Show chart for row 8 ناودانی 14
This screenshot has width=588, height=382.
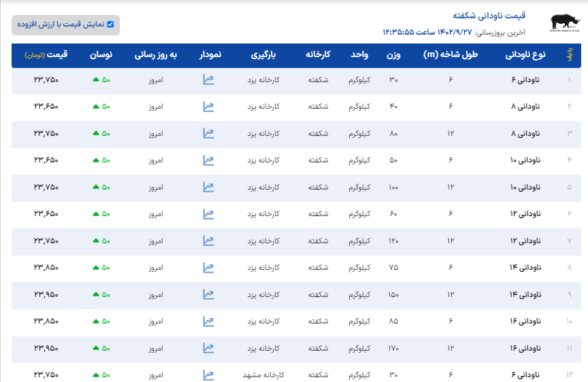208,268
